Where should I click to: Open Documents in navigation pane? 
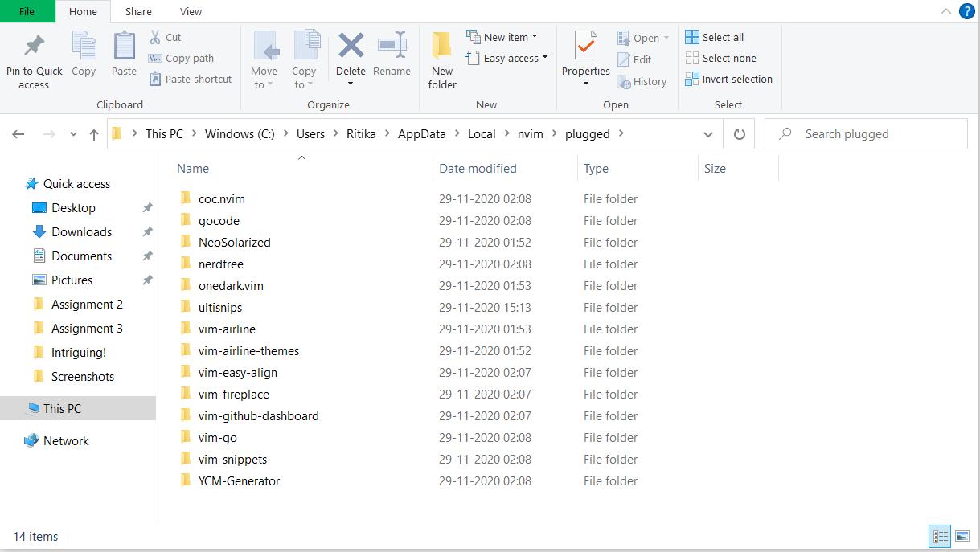81,256
